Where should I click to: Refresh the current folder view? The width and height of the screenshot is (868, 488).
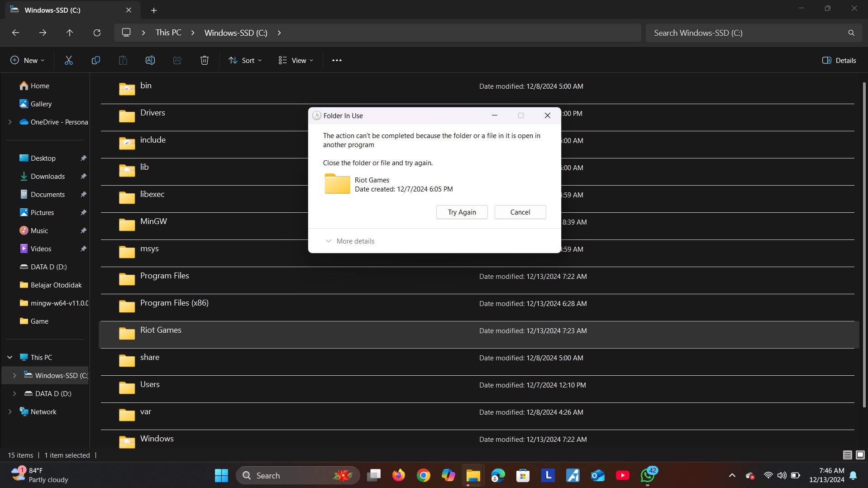point(97,33)
